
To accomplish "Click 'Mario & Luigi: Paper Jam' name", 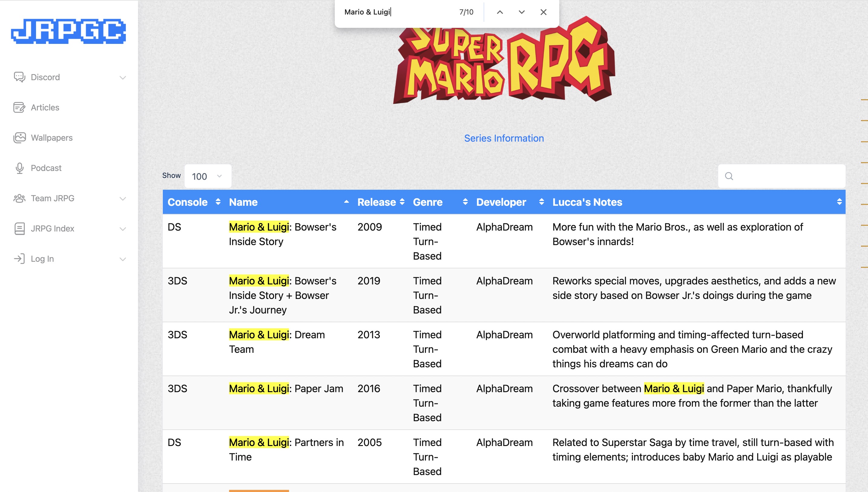I will (286, 389).
